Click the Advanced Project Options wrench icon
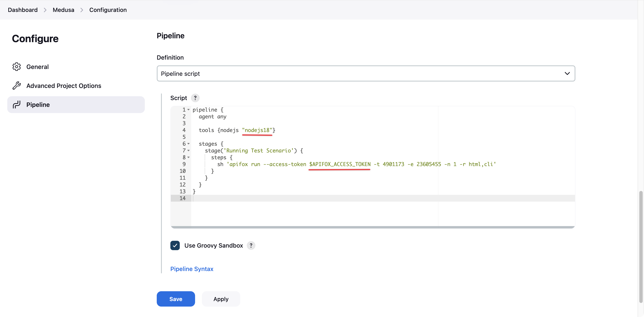 [16, 86]
